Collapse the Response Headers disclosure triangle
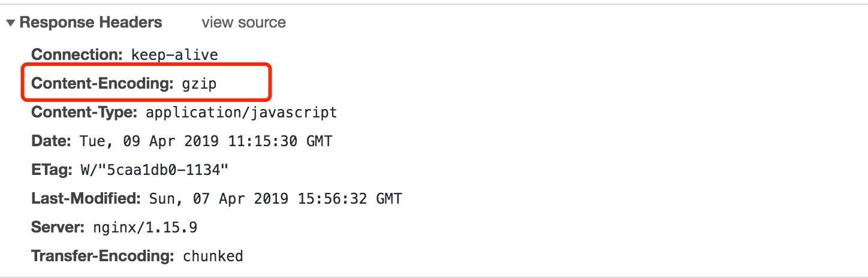The image size is (868, 278). 11,23
